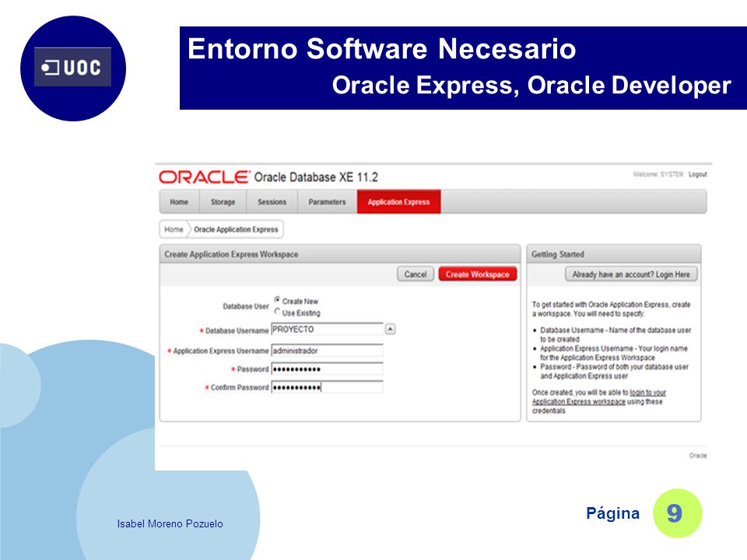747x560 pixels.
Task: Select the Application Express tab
Action: tap(398, 202)
